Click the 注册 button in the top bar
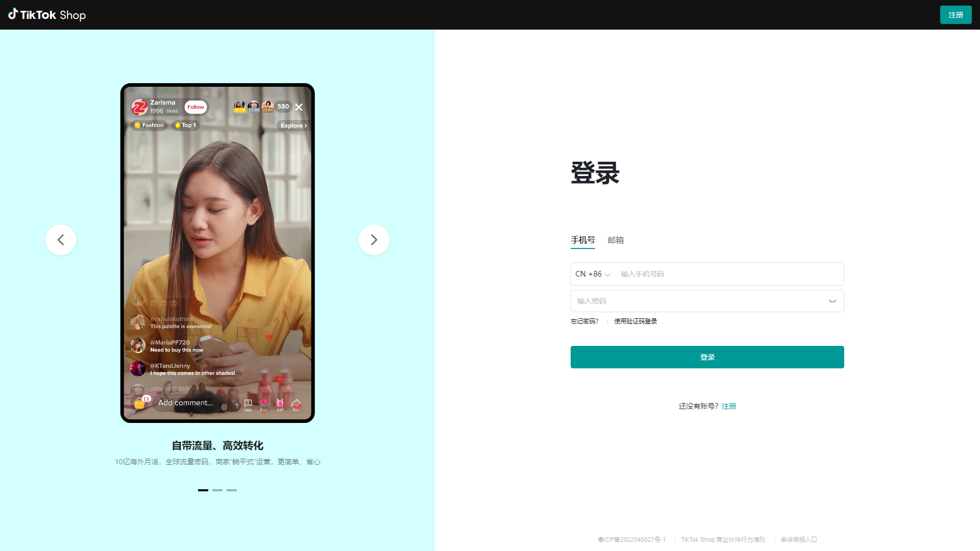Image resolution: width=980 pixels, height=551 pixels. click(955, 15)
